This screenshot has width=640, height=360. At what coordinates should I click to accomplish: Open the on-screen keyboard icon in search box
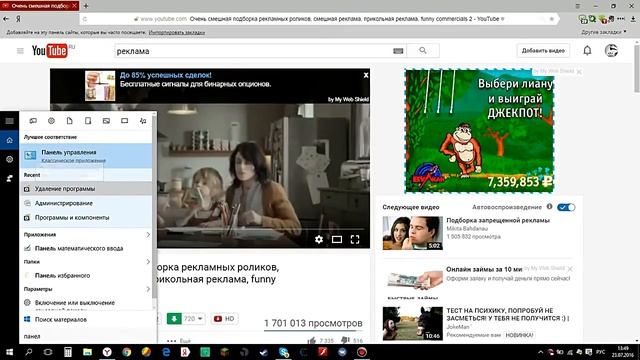click(x=398, y=51)
